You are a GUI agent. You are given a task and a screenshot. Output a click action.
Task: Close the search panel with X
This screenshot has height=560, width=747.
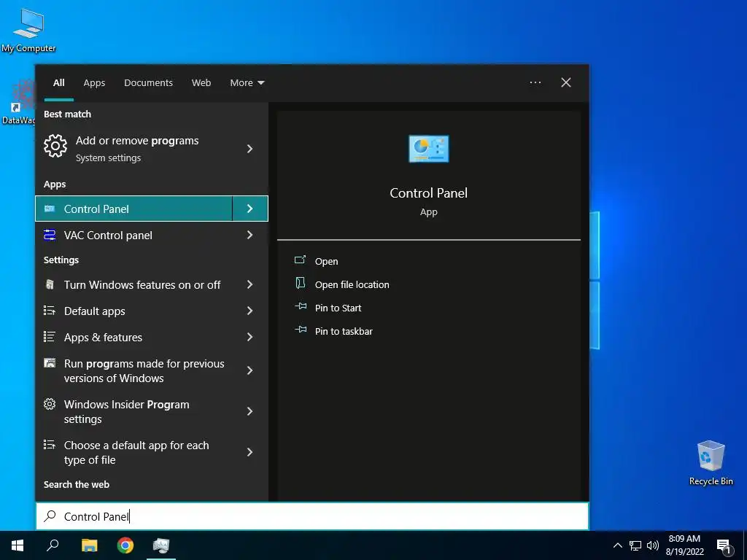(565, 82)
